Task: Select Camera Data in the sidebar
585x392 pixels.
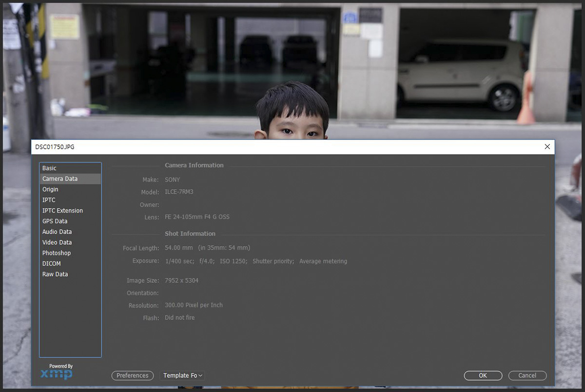Action: click(70, 179)
